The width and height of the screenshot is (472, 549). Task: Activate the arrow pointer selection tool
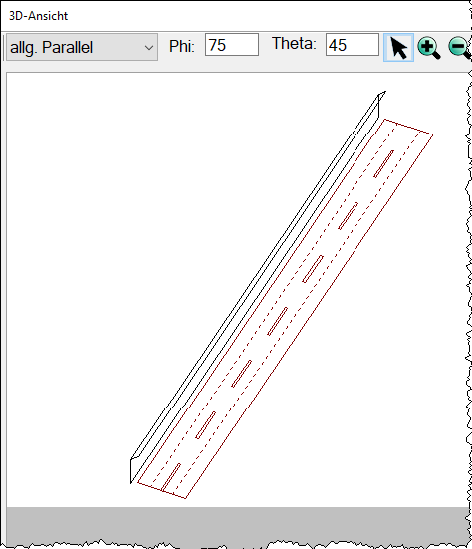[398, 48]
